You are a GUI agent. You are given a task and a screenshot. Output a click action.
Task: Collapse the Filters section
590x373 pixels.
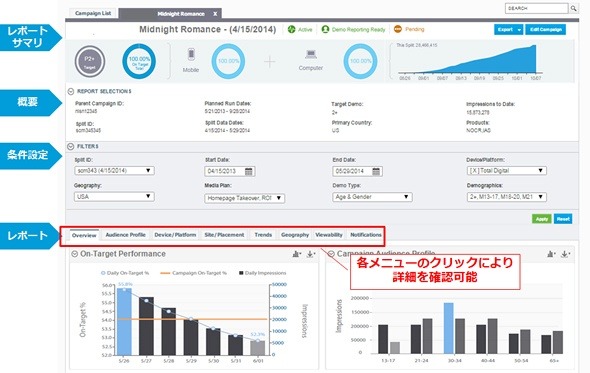(71, 146)
